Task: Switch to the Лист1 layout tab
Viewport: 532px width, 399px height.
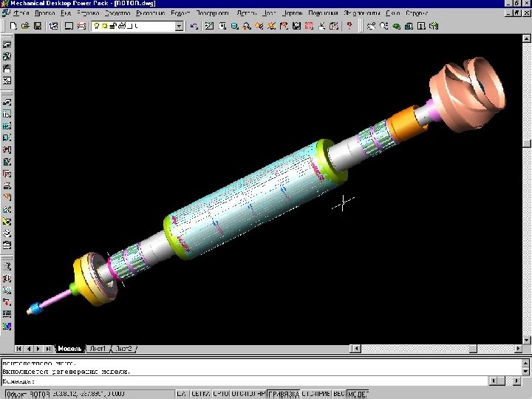Action: pos(98,349)
